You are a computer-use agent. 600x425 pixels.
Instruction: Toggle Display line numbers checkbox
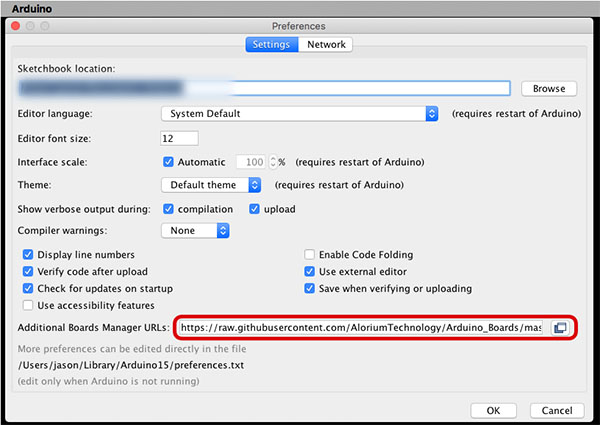click(x=28, y=254)
